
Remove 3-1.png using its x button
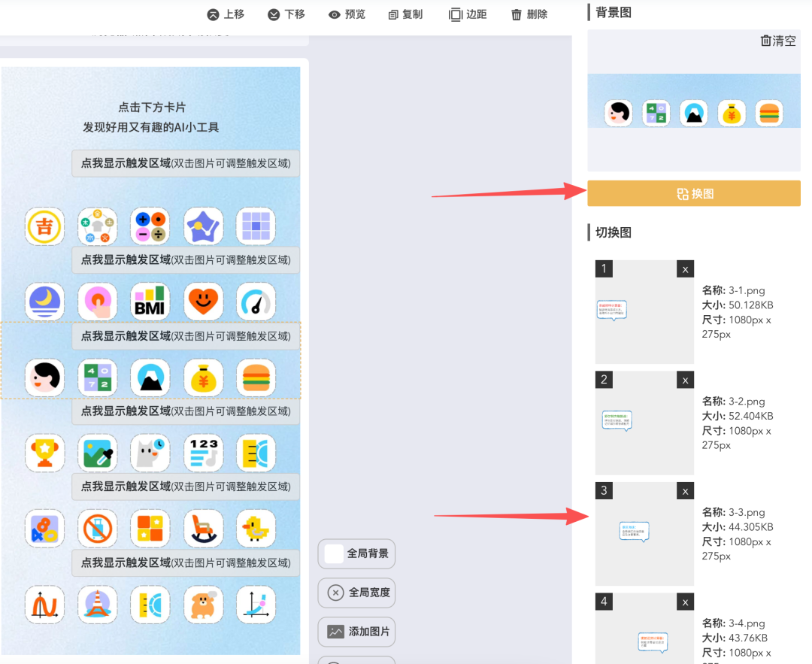tap(685, 268)
